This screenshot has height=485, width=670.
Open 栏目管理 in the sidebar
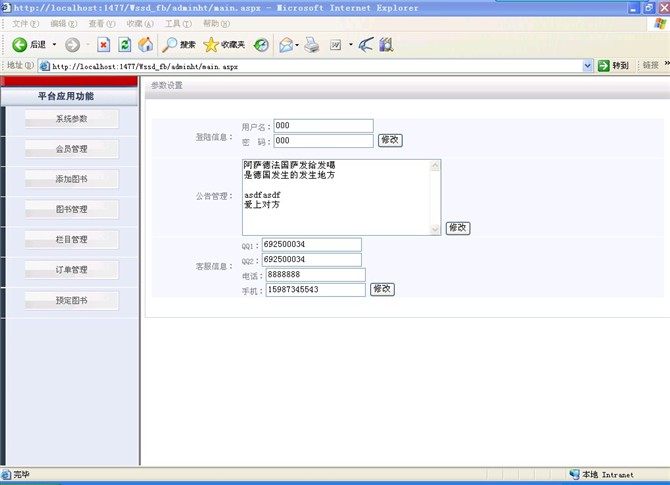(71, 239)
